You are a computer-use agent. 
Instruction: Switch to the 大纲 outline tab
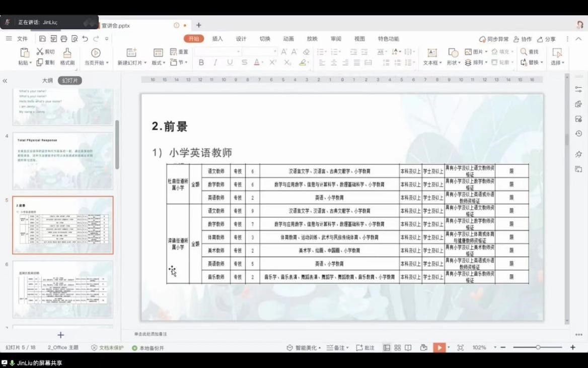(47, 81)
